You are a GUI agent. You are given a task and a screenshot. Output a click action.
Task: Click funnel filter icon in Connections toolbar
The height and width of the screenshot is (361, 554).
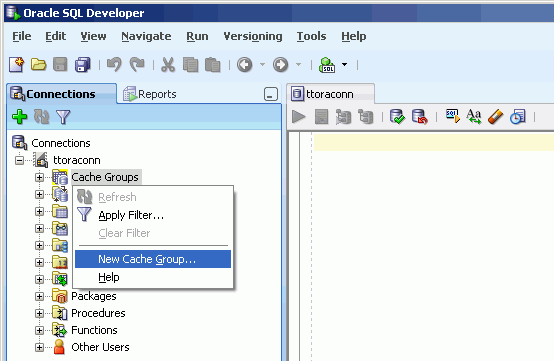point(63,117)
